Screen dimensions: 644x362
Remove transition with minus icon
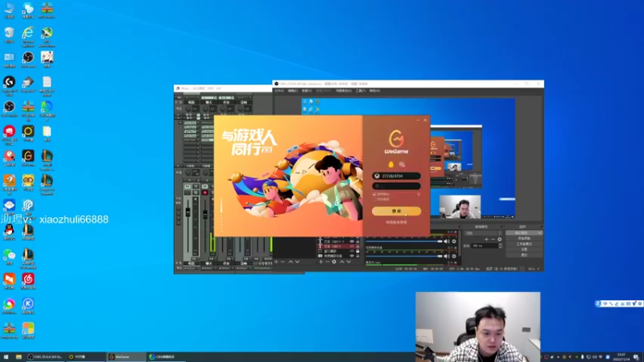(x=493, y=239)
